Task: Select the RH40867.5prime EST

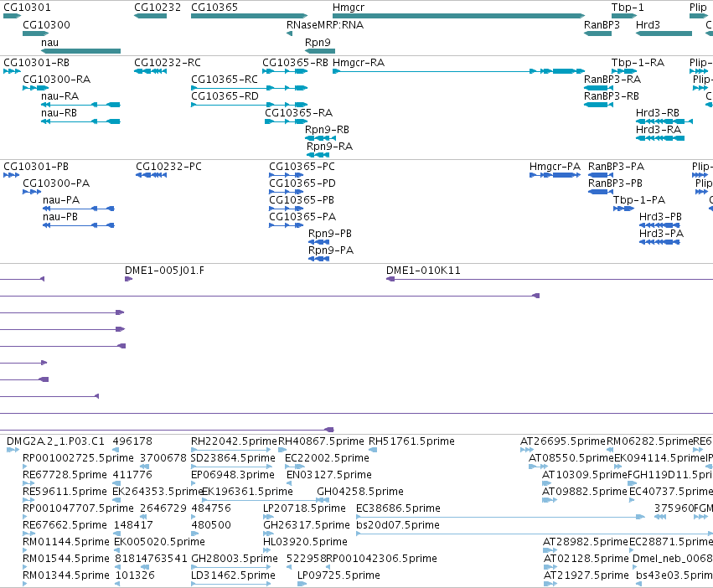Action: pyautogui.click(x=282, y=450)
